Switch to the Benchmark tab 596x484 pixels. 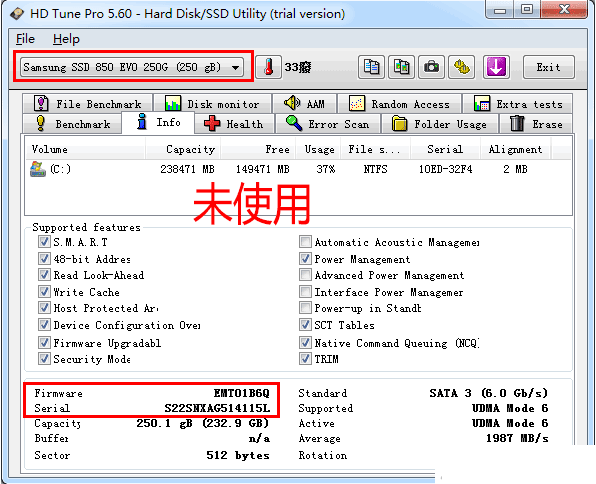72,124
